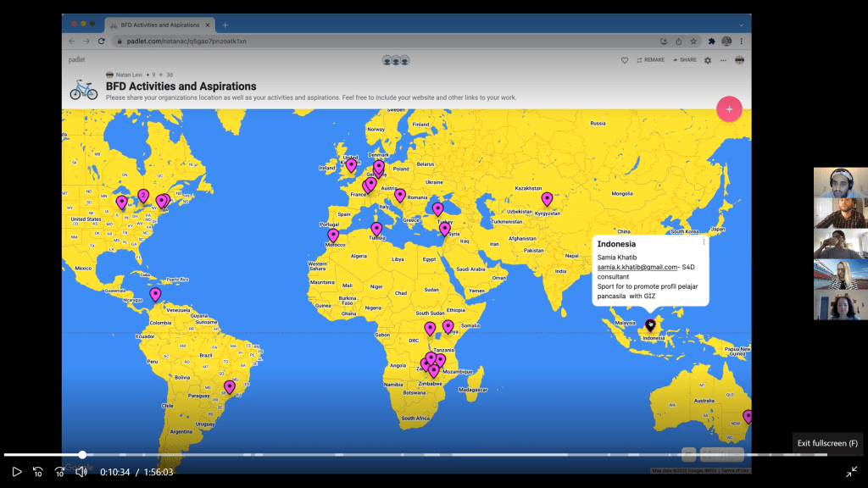868x488 pixels.
Task: Reload the page in browser
Action: (x=101, y=41)
